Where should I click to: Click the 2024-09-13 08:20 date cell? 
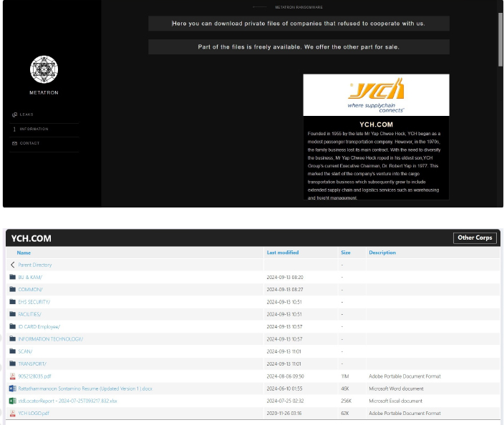285,277
